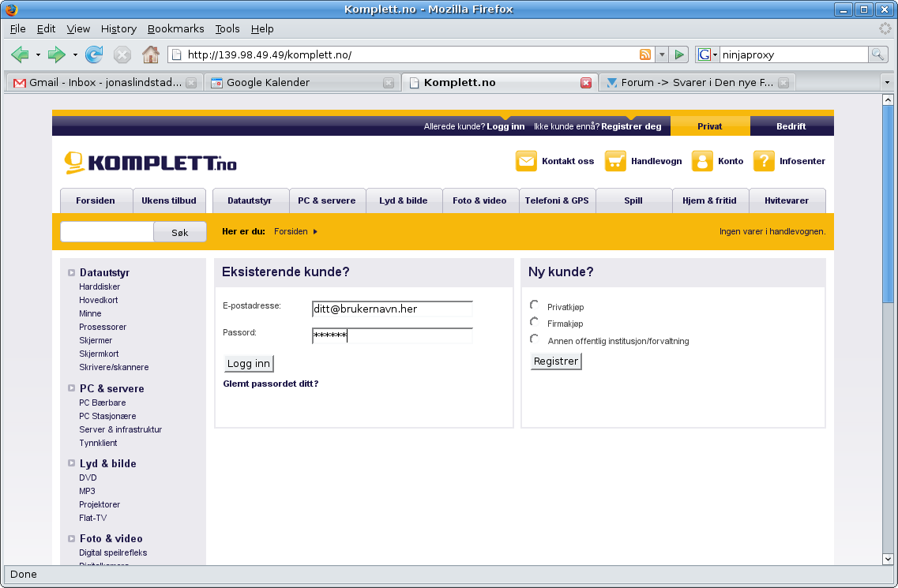Expand the PC & servere sidebar category
The width and height of the screenshot is (898, 588).
(x=72, y=388)
